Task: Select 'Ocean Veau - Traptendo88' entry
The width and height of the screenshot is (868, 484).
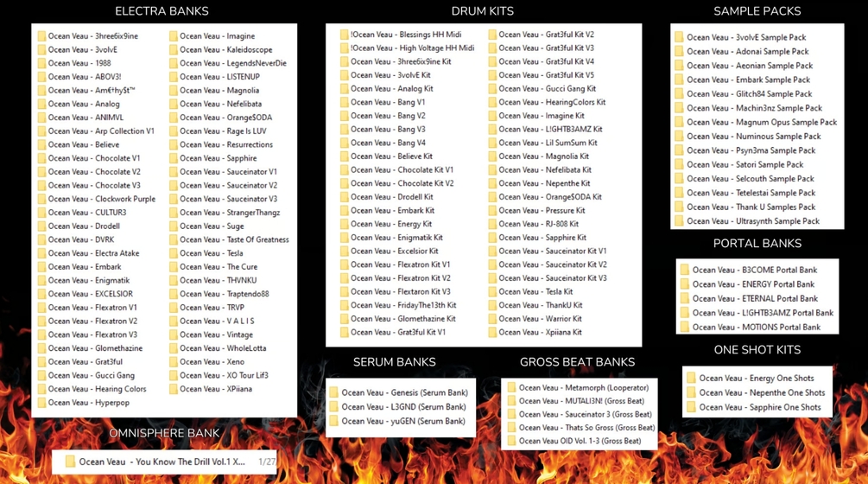Action: tap(225, 294)
